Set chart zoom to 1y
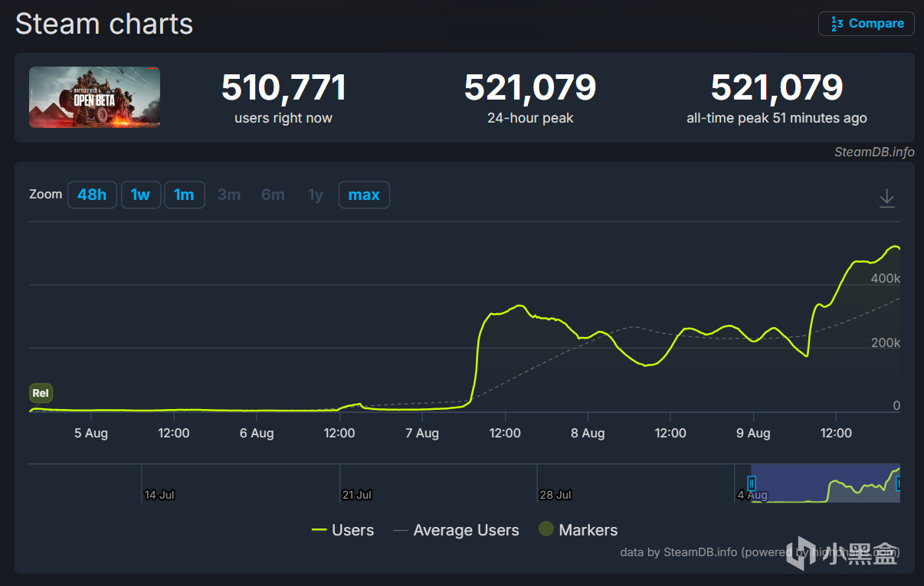Screen dimensions: 924x586 [316, 195]
